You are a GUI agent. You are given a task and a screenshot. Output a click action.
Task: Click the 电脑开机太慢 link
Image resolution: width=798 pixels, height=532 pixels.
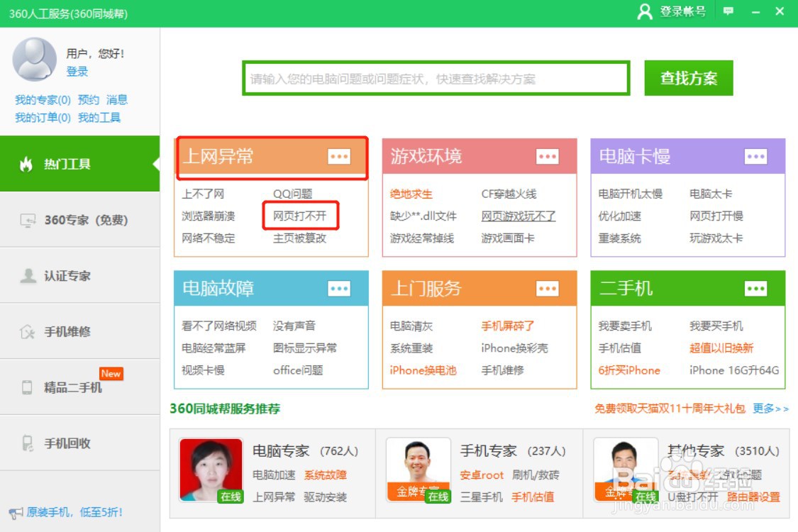[631, 194]
